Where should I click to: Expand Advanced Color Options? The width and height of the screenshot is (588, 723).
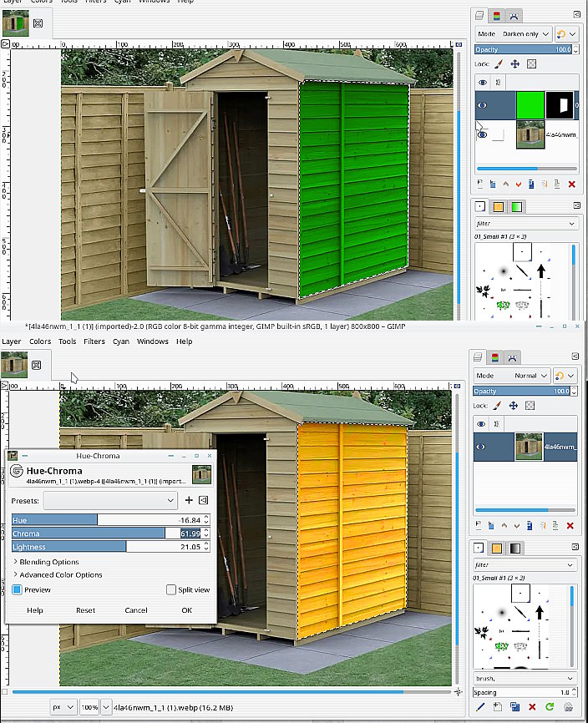[x=58, y=574]
